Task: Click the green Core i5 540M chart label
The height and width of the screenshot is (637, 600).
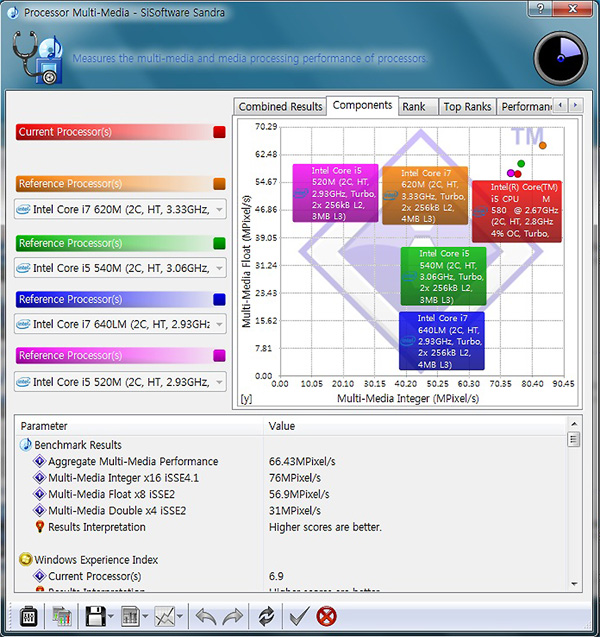Action: 443,276
